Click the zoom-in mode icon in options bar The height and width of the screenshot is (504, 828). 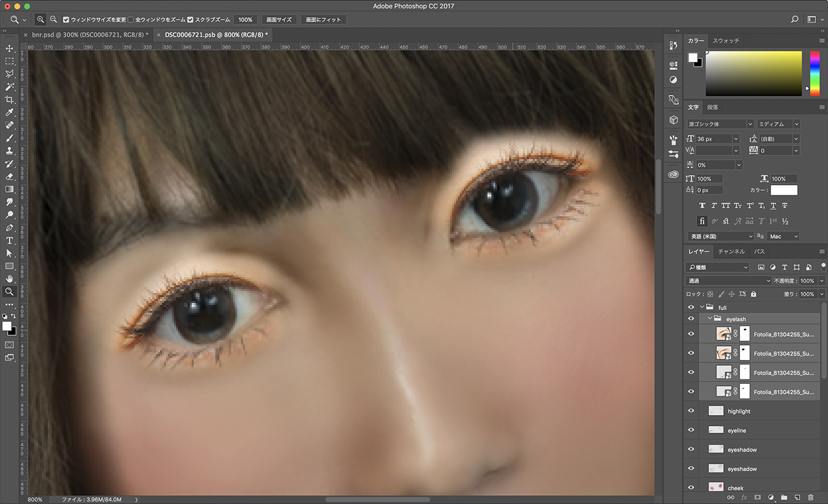pos(40,20)
